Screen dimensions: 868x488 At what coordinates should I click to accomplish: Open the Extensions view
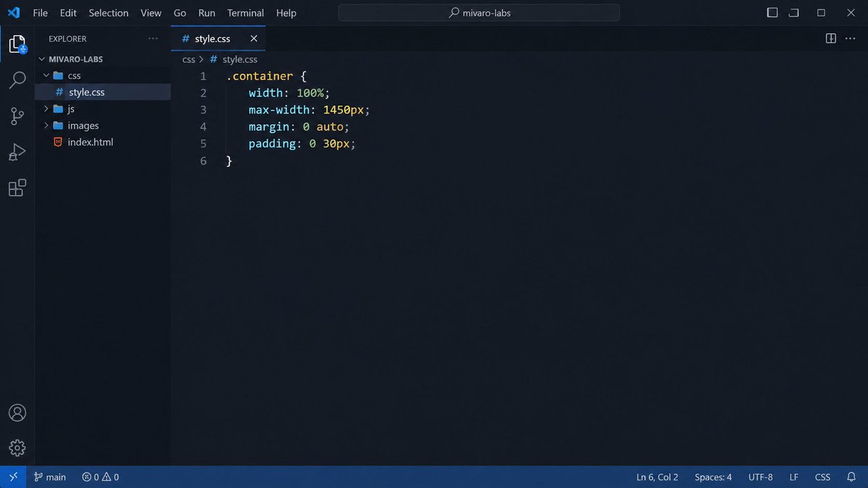(x=17, y=188)
